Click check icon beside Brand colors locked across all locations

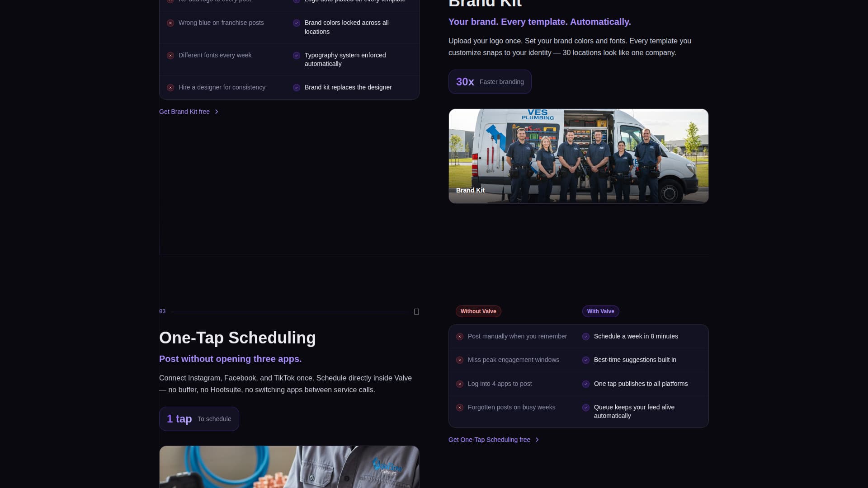tap(297, 23)
